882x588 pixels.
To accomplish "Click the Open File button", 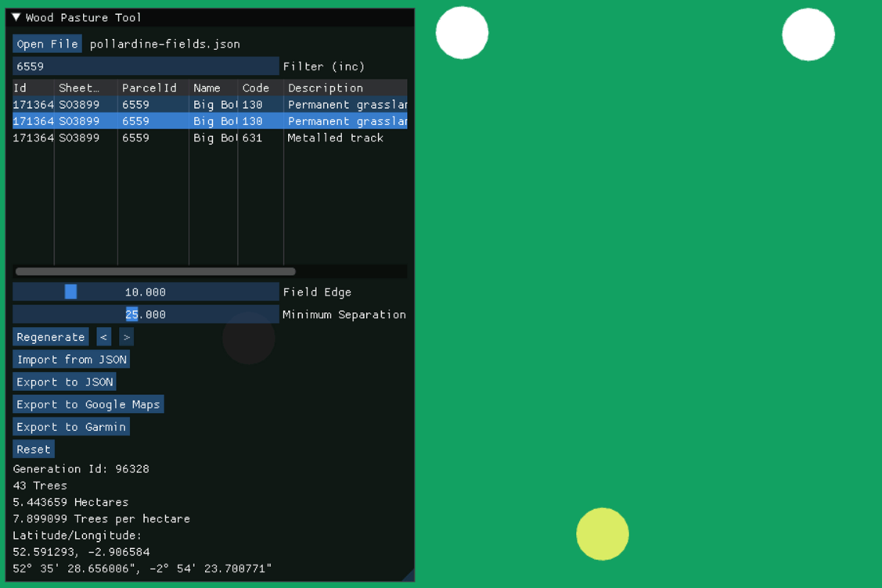I will (x=47, y=44).
